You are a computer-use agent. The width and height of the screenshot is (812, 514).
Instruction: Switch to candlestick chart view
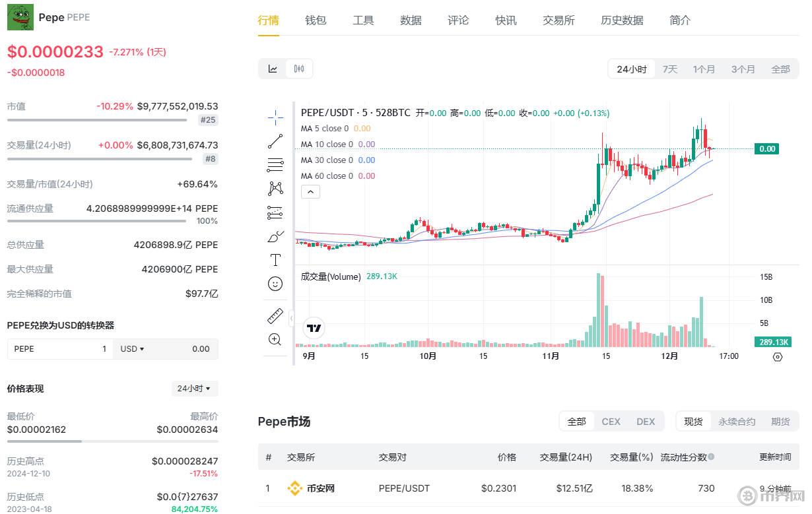coord(299,69)
